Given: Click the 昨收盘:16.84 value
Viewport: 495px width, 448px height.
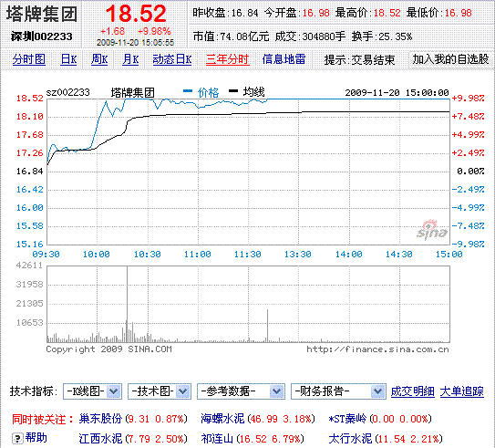Looking at the screenshot, I should click(225, 13).
